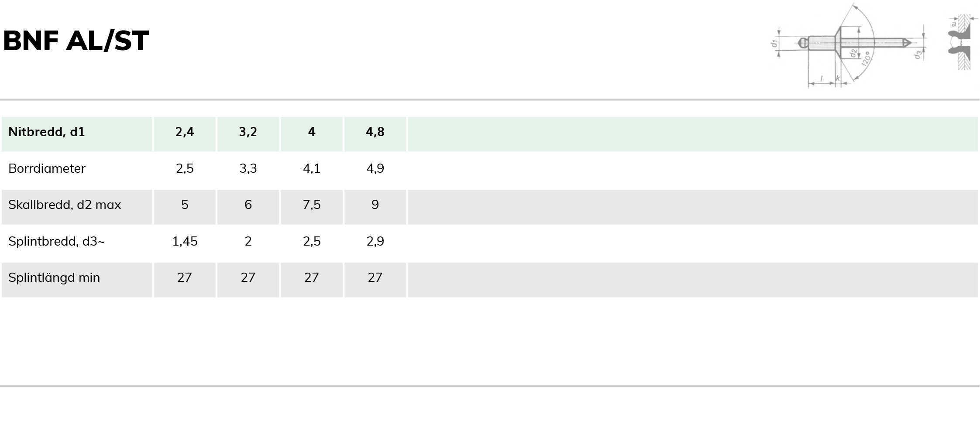The width and height of the screenshot is (980, 431).
Task: Select the 3,2 column header
Action: pyautogui.click(x=248, y=134)
